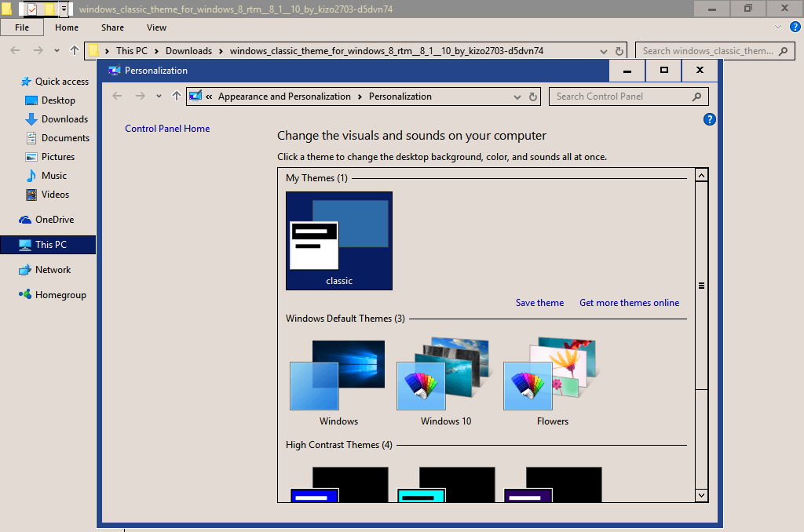Open Control Panel address bar dropdown
Screen dimensions: 804x532
(517, 97)
